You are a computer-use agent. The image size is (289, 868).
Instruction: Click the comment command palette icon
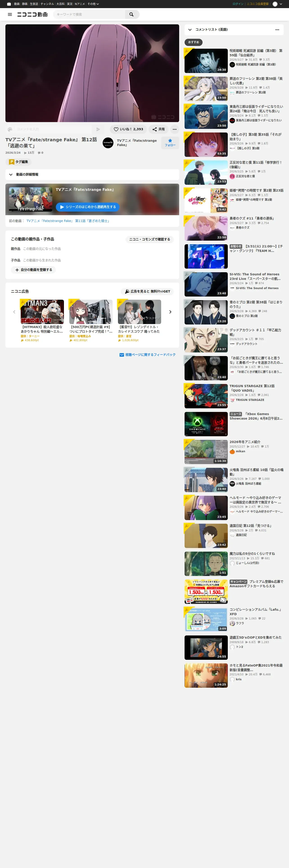click(x=10, y=129)
